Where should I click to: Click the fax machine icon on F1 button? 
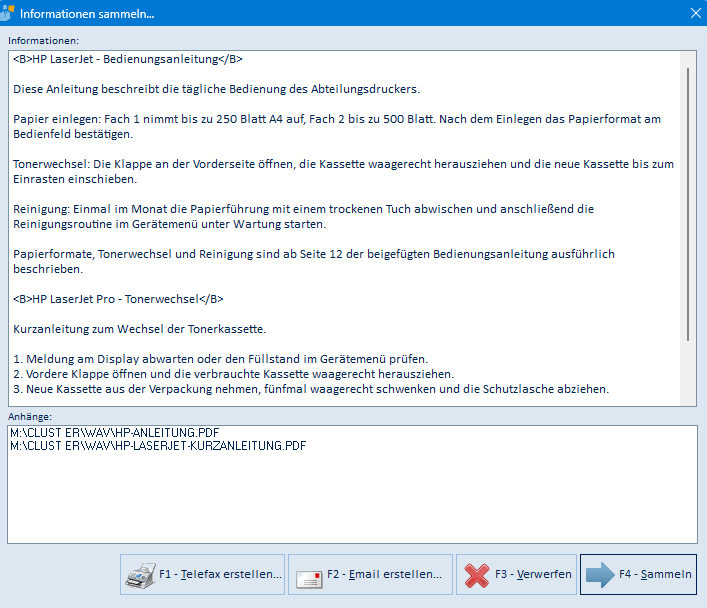coord(141,575)
